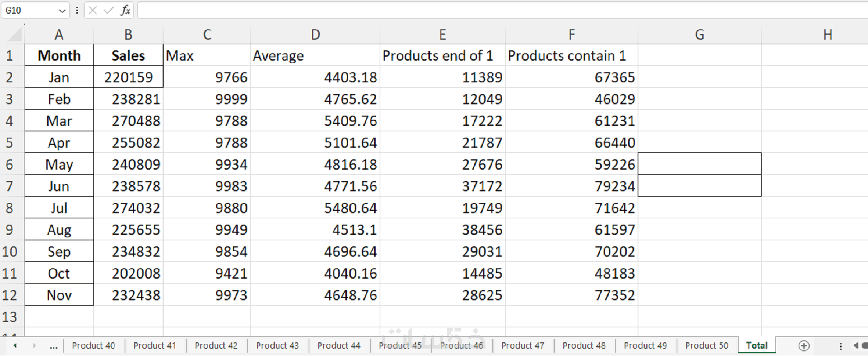Screen dimensions: 868x356
Task: Click the horizontal scroll left arrow
Action: (856, 345)
